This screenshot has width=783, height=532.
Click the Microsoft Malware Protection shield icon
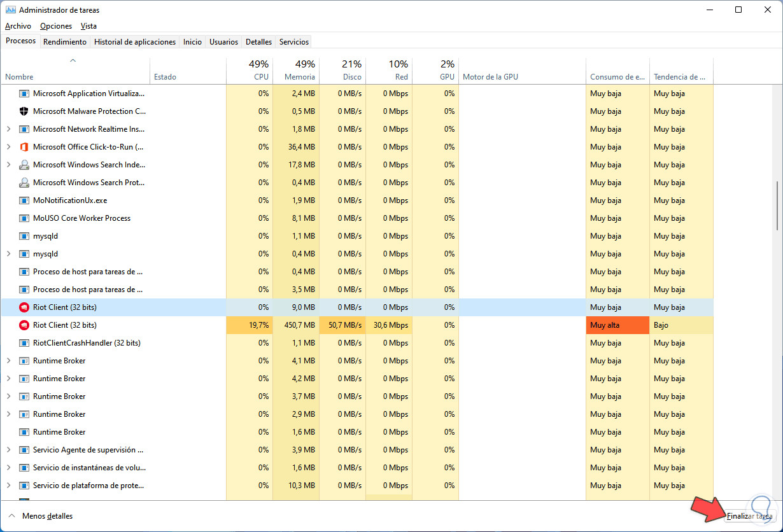tap(24, 111)
